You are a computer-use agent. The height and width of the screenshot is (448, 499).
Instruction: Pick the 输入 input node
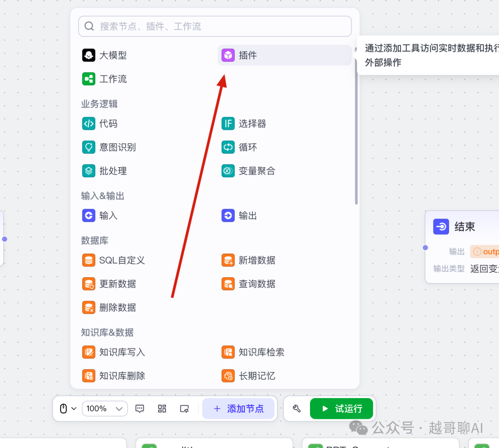click(100, 215)
